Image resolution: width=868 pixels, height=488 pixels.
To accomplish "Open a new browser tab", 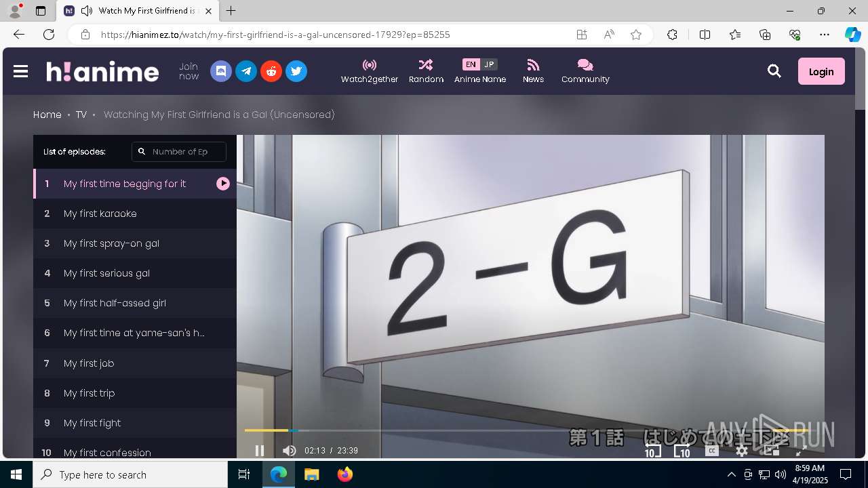I will coord(231,11).
